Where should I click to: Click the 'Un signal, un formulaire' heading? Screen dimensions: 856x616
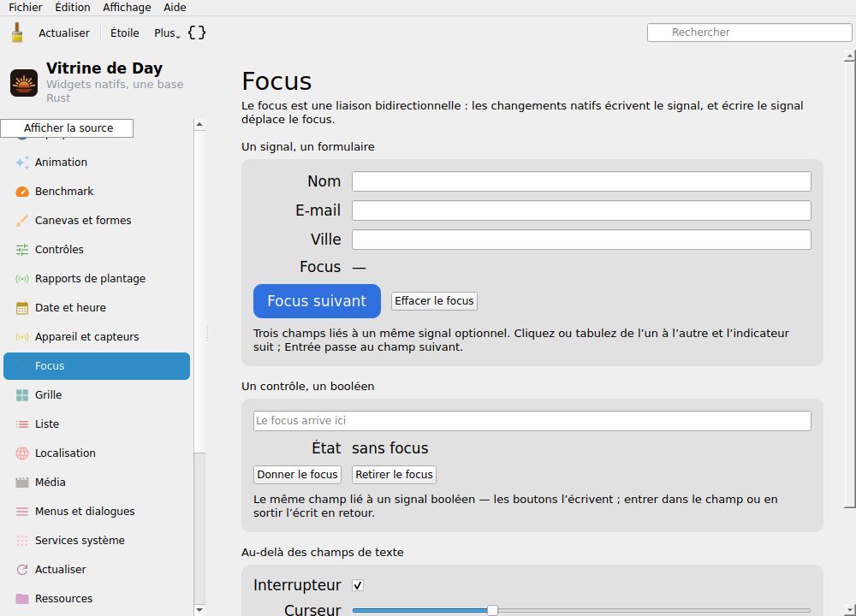(308, 147)
